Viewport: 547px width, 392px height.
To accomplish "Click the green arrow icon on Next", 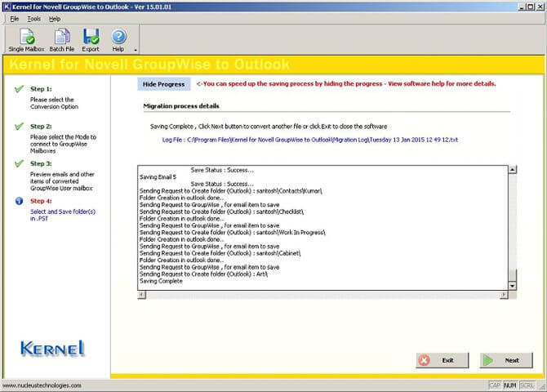I will (488, 360).
